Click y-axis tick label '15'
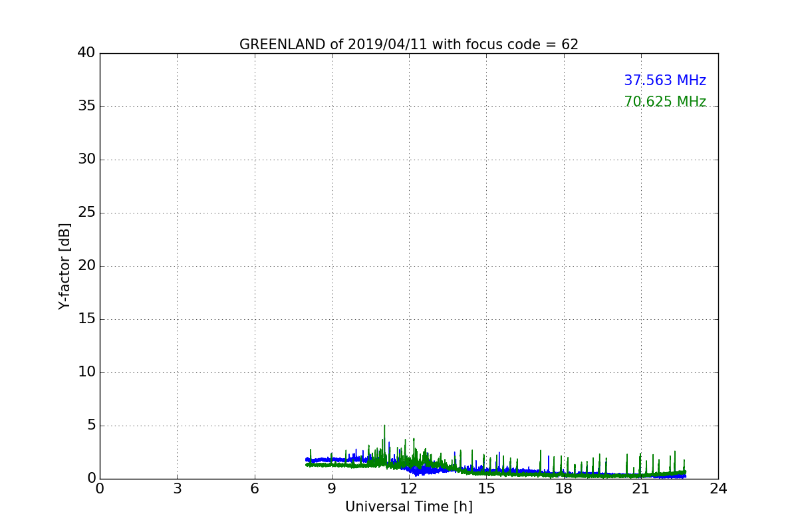 click(86, 319)
